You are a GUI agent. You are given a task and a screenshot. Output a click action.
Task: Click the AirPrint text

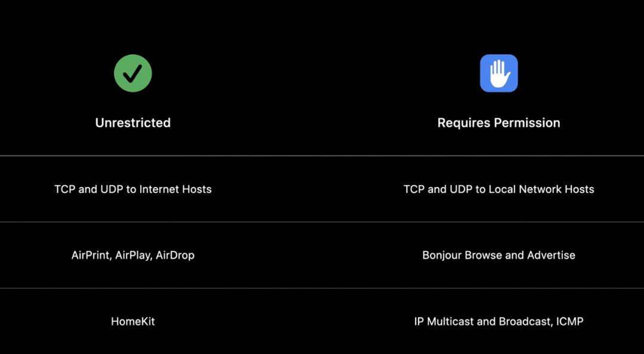pos(91,256)
